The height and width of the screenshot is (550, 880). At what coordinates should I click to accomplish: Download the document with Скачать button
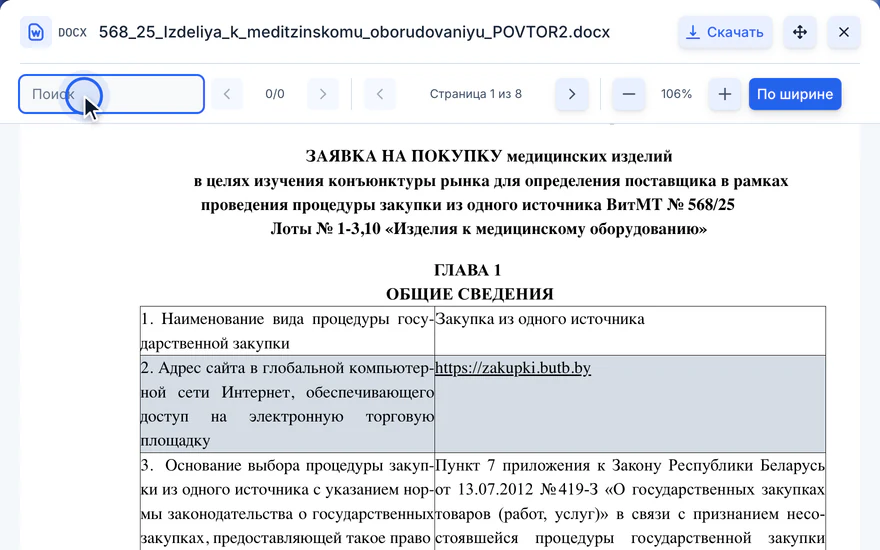click(x=725, y=32)
